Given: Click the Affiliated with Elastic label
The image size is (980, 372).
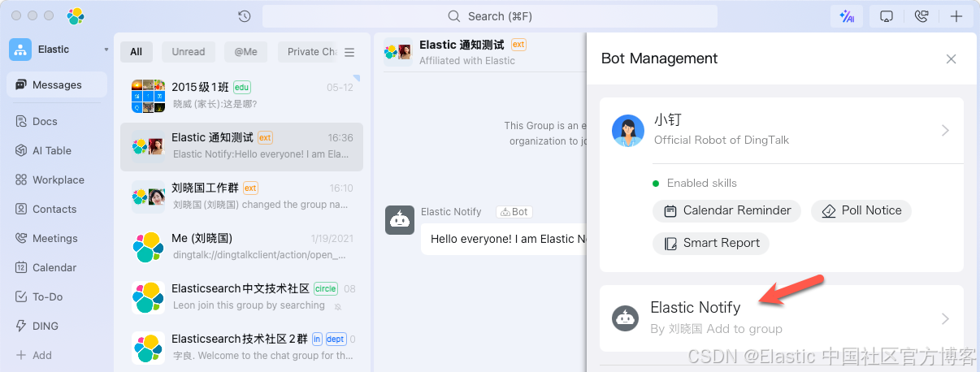Looking at the screenshot, I should pyautogui.click(x=467, y=61).
